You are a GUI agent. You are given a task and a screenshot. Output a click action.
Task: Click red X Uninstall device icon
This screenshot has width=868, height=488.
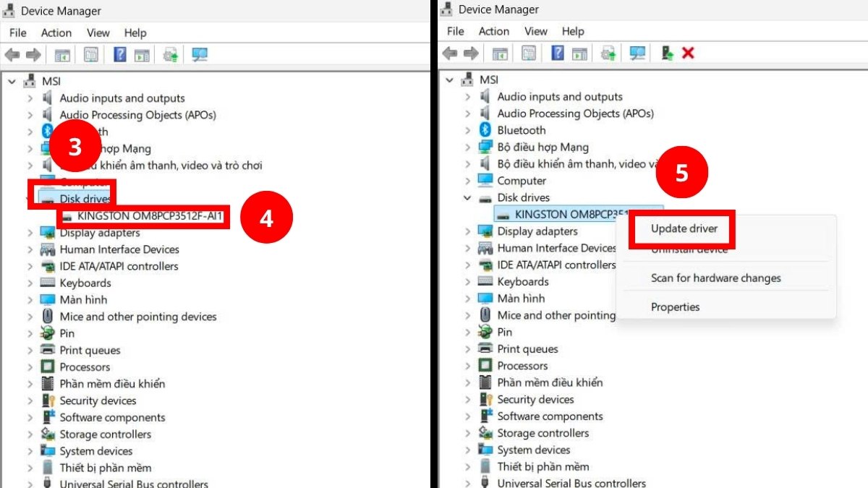coord(688,53)
